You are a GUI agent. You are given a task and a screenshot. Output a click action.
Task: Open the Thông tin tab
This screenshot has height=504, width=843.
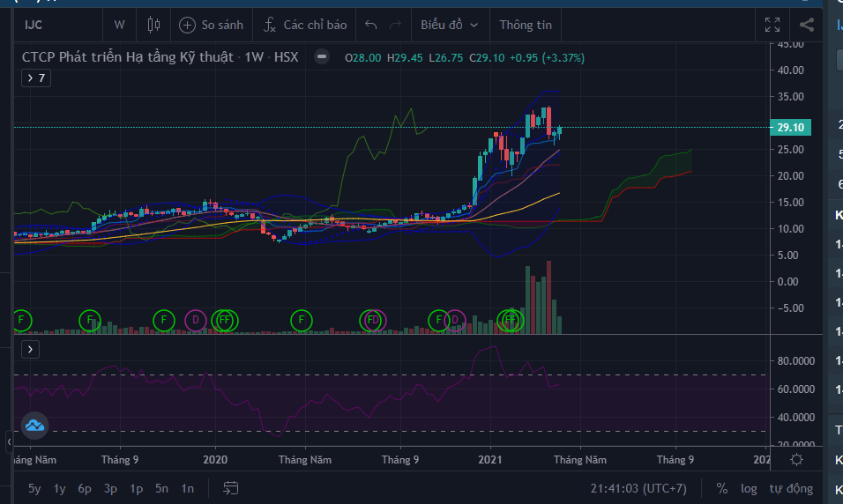coord(526,25)
